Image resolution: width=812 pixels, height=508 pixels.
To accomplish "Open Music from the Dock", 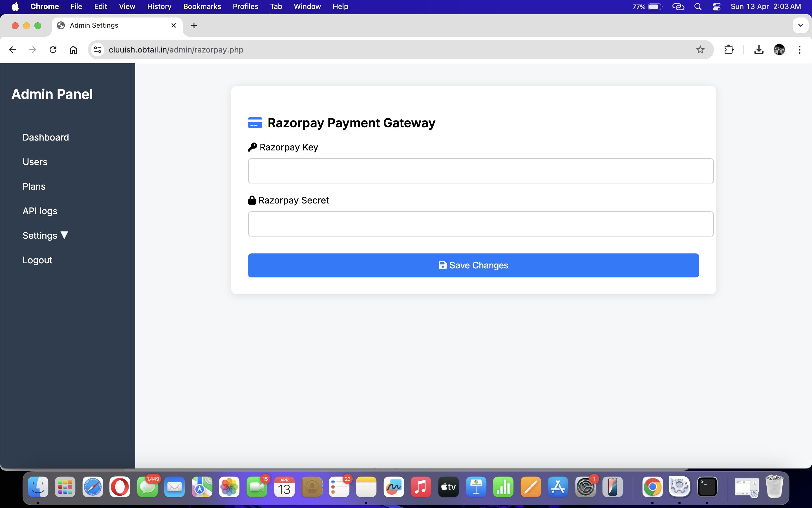I will click(x=421, y=487).
